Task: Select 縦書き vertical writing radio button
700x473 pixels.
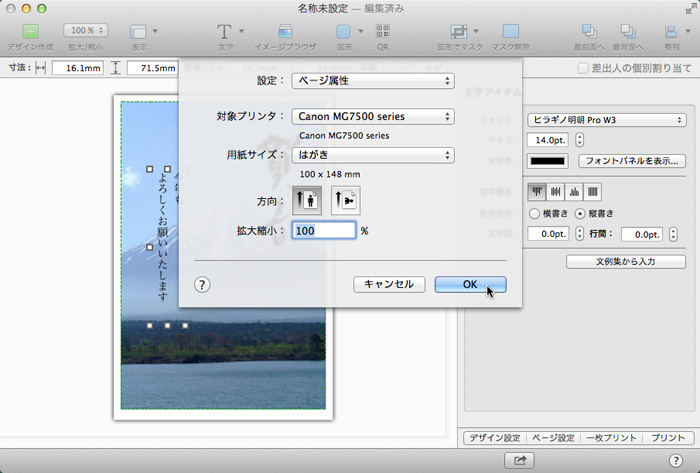Action: click(580, 213)
